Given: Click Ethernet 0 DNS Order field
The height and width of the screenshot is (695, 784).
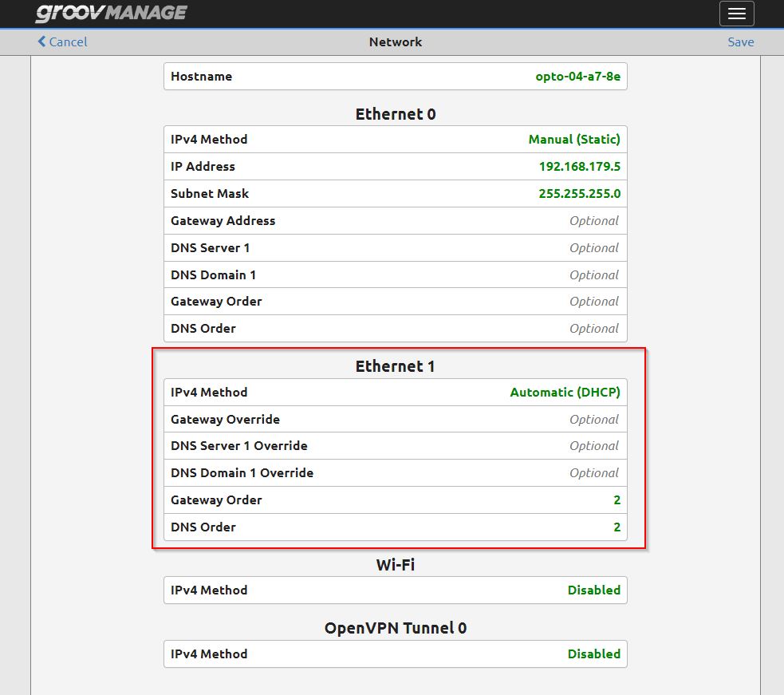Looking at the screenshot, I should click(395, 328).
